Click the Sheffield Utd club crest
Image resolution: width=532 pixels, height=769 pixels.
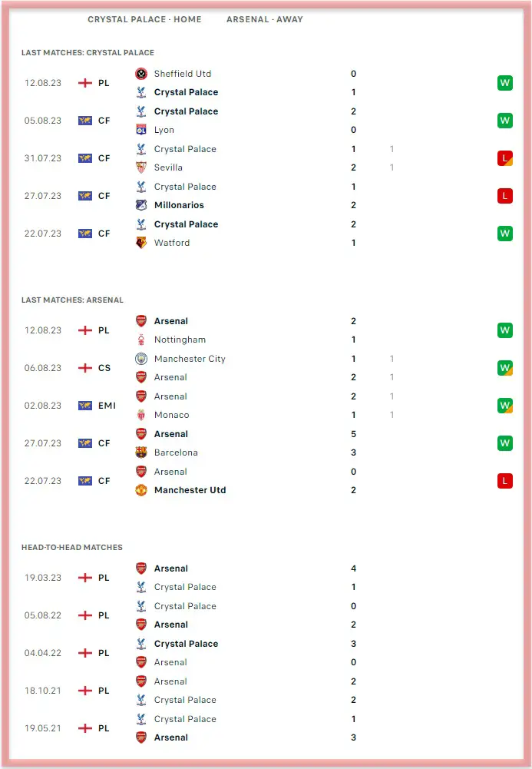click(141, 74)
